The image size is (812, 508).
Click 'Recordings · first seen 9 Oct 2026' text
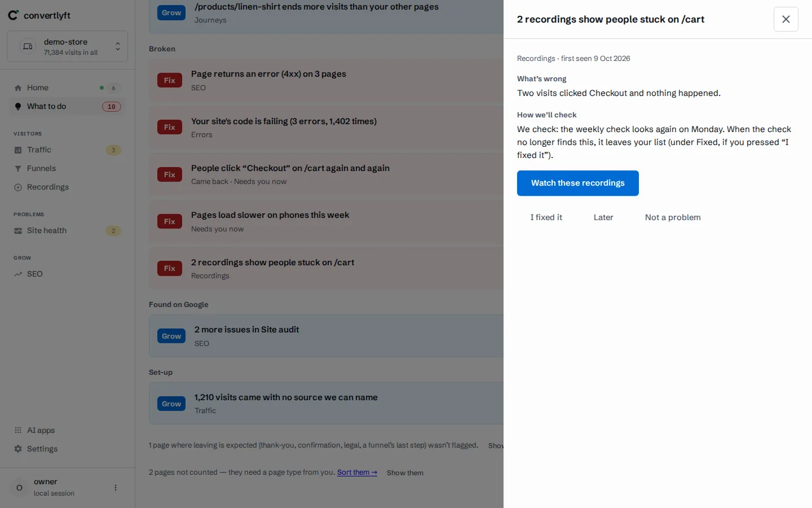click(x=573, y=59)
